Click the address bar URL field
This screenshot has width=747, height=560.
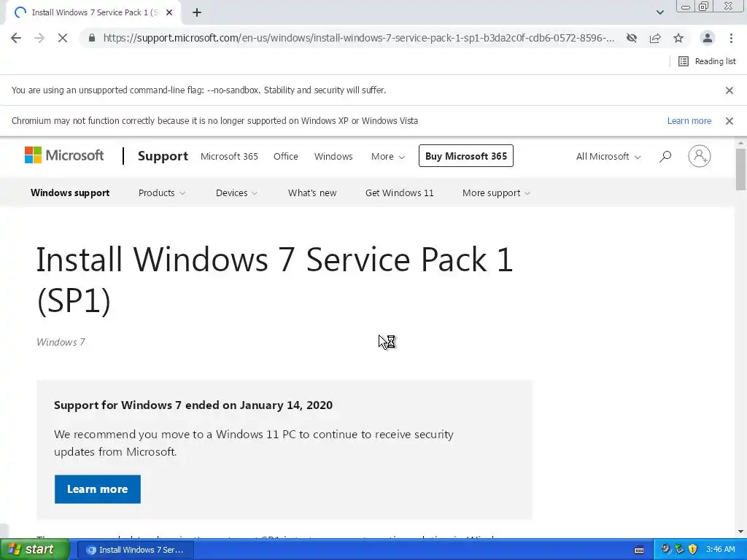click(x=357, y=38)
